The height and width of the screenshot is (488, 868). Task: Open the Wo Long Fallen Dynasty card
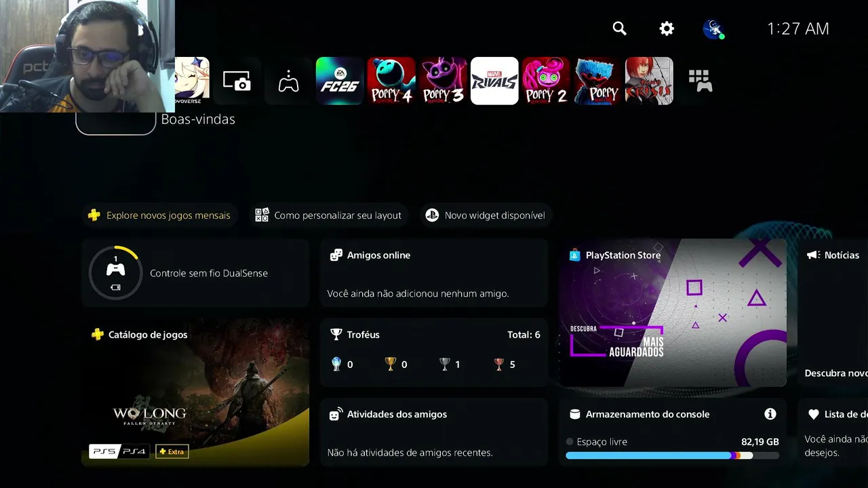(195, 392)
